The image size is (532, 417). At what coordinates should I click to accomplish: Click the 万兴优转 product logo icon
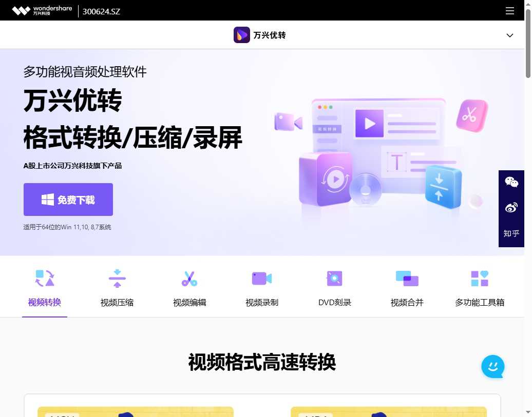point(241,35)
